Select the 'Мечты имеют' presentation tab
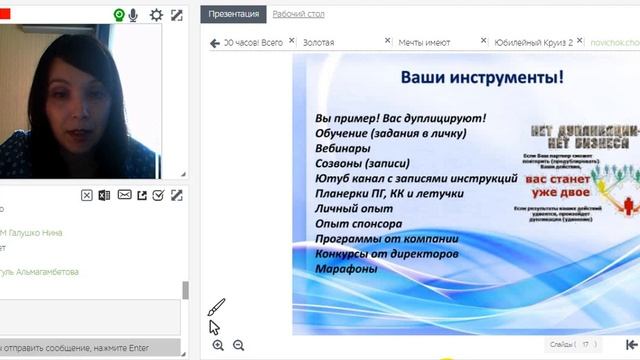The width and height of the screenshot is (640, 360). tap(424, 42)
